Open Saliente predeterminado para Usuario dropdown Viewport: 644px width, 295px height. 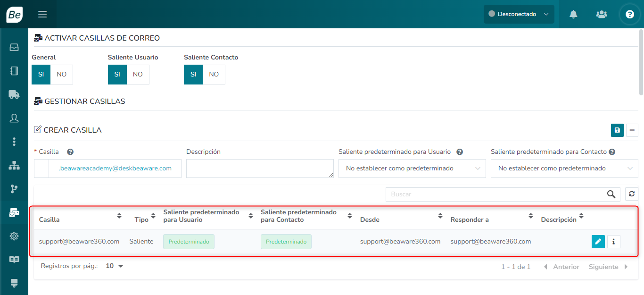click(x=412, y=169)
